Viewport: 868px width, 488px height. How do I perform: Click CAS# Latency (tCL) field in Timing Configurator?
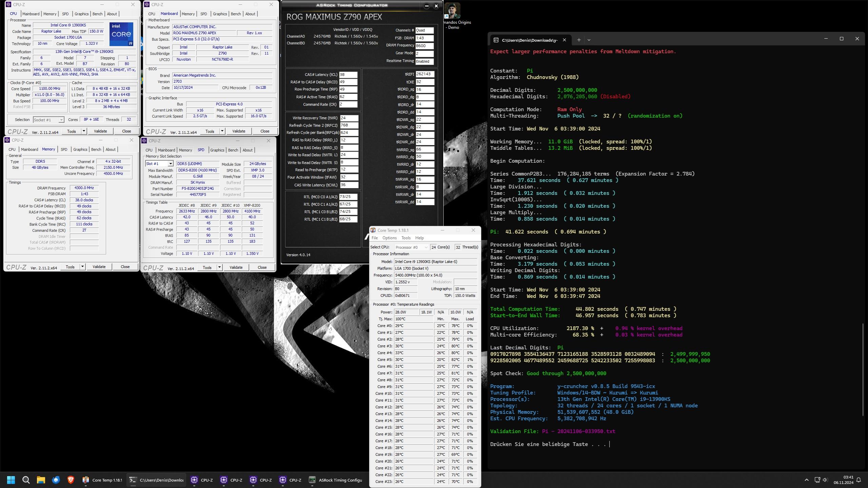348,75
